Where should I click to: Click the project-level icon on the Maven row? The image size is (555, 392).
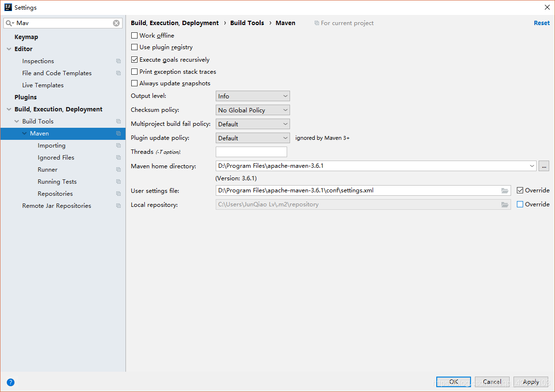pos(119,133)
